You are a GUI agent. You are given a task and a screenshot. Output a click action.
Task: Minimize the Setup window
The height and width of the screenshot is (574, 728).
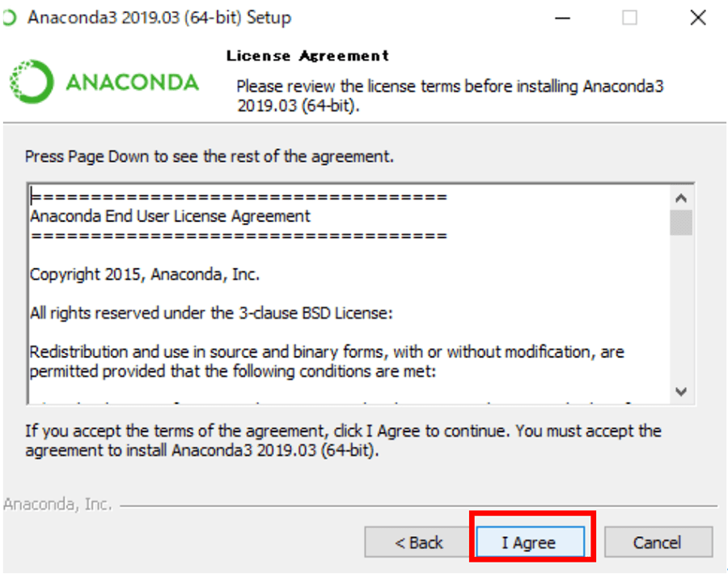[562, 18]
